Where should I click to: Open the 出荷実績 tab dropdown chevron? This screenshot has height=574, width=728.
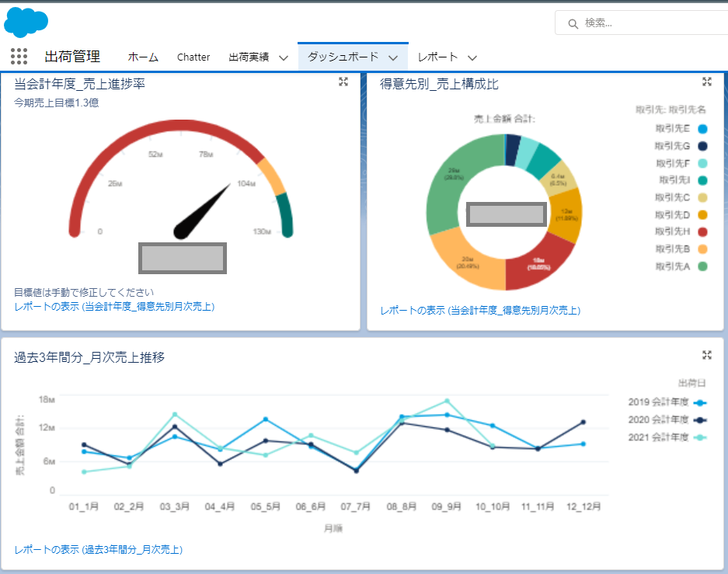point(283,57)
